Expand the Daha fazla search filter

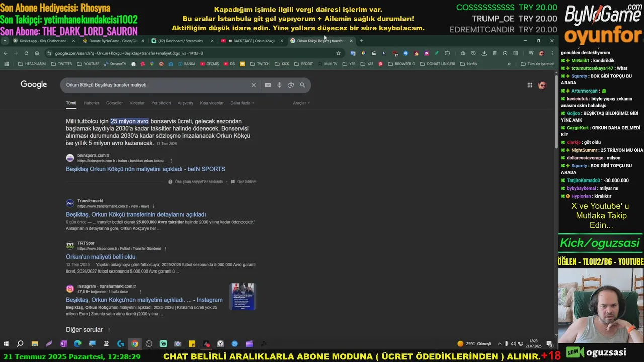[x=243, y=103]
